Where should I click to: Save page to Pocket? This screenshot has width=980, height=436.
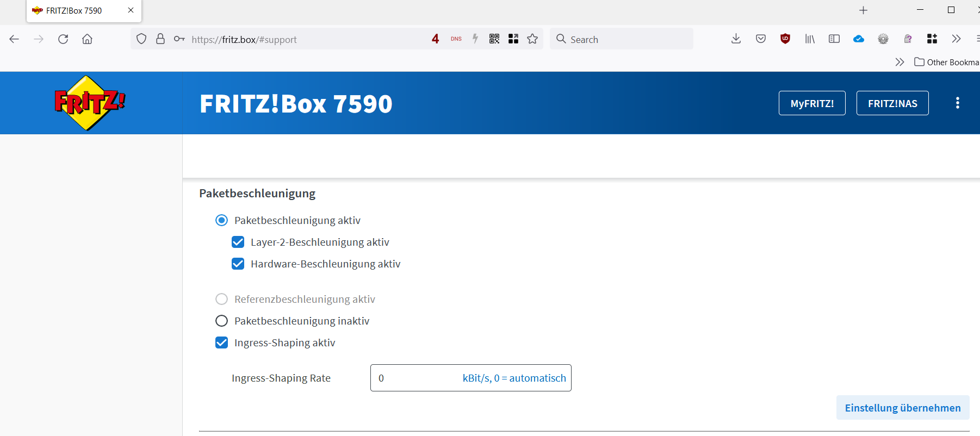click(761, 39)
